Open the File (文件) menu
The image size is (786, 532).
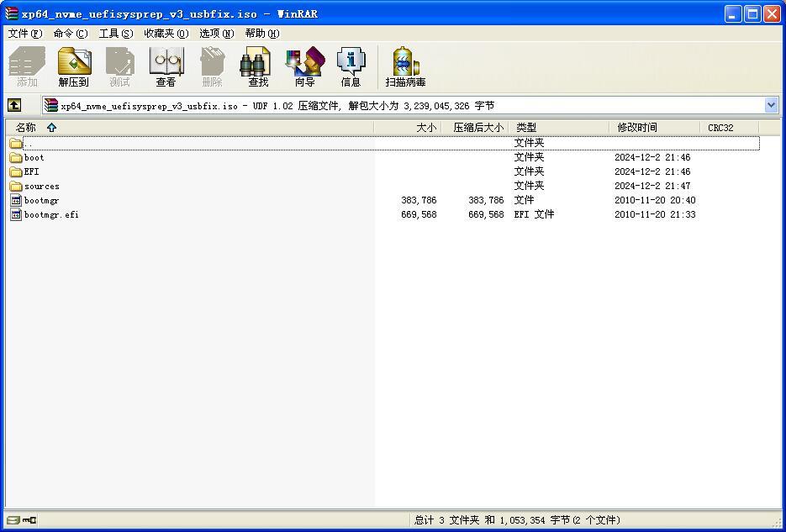25,34
